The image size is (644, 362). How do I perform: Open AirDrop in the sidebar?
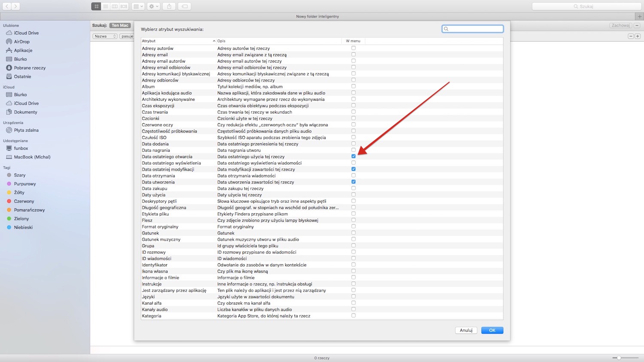coord(23,42)
